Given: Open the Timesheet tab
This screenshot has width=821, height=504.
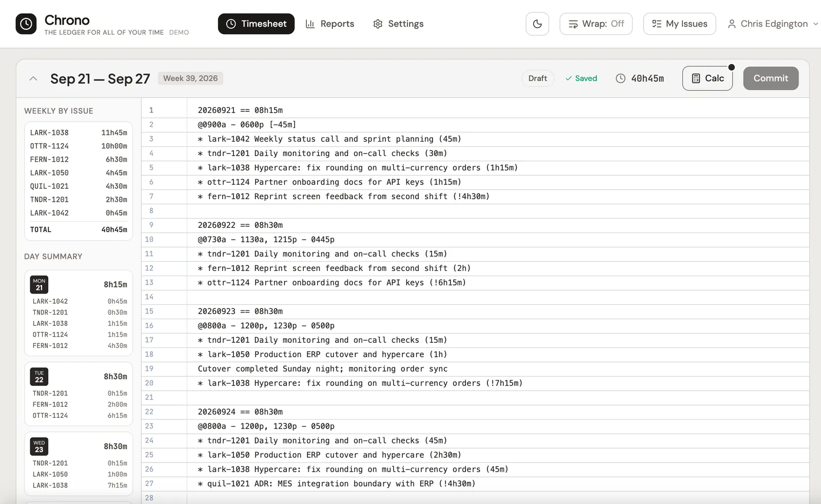Looking at the screenshot, I should tap(256, 24).
